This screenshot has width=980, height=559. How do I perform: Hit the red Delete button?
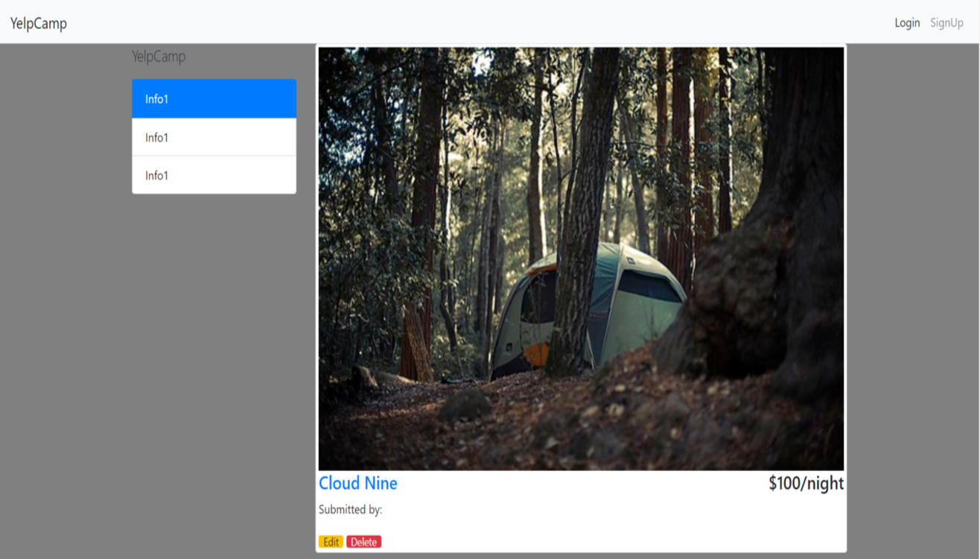[363, 542]
